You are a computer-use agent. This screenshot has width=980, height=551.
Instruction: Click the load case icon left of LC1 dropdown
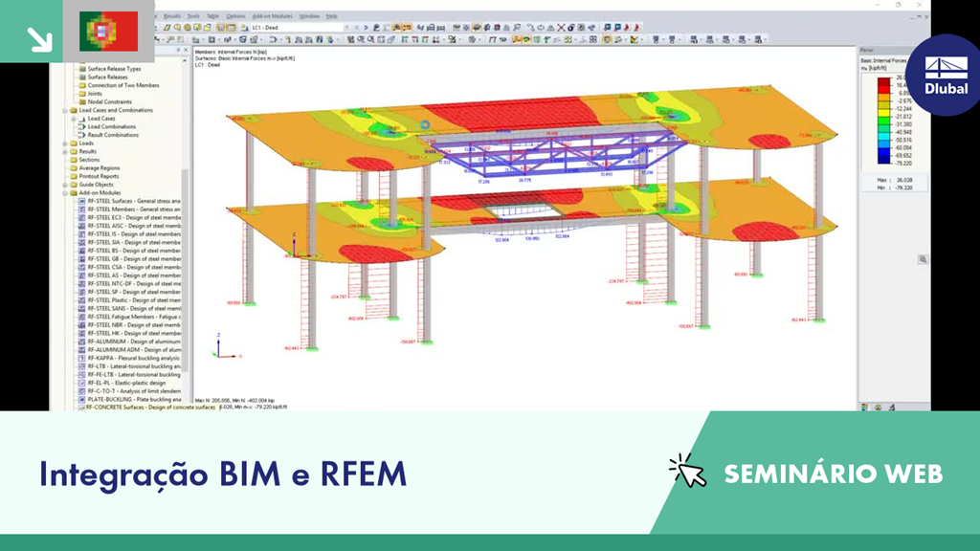pyautogui.click(x=244, y=28)
